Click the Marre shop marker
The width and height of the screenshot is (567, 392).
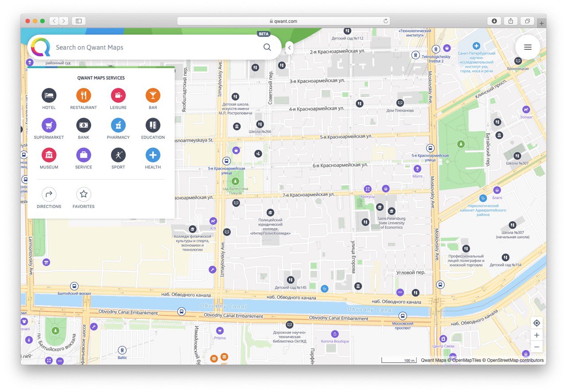pyautogui.click(x=417, y=169)
